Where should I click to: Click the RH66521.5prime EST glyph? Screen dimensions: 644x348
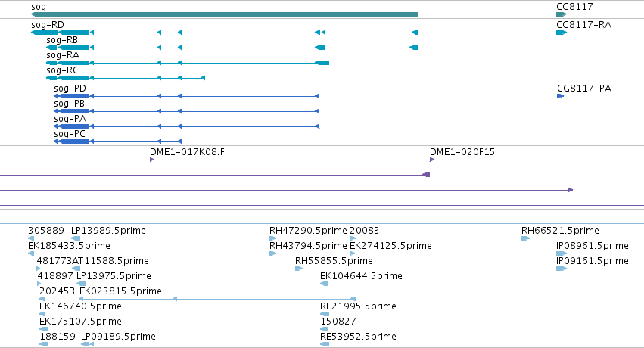[x=525, y=238]
